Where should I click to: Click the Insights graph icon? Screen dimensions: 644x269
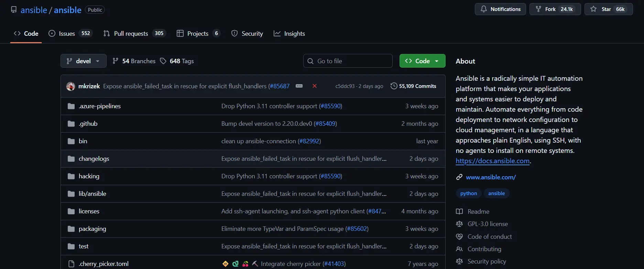tap(277, 33)
